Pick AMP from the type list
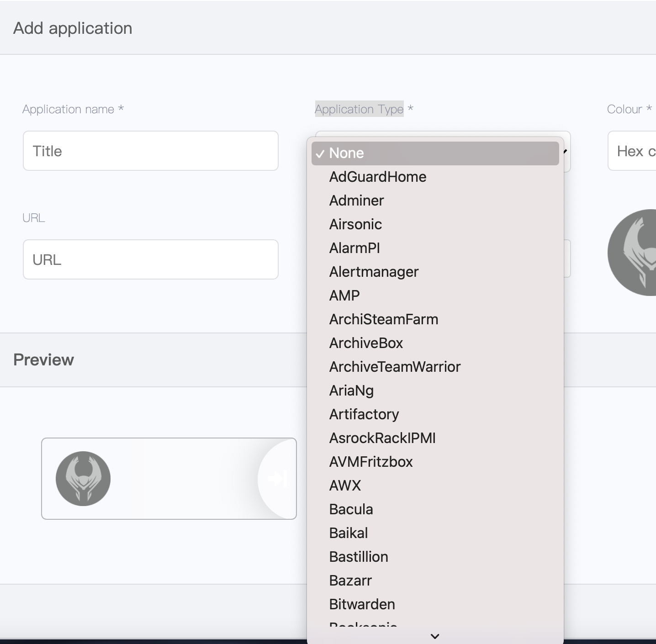Viewport: 656px width, 644px height. point(435,296)
